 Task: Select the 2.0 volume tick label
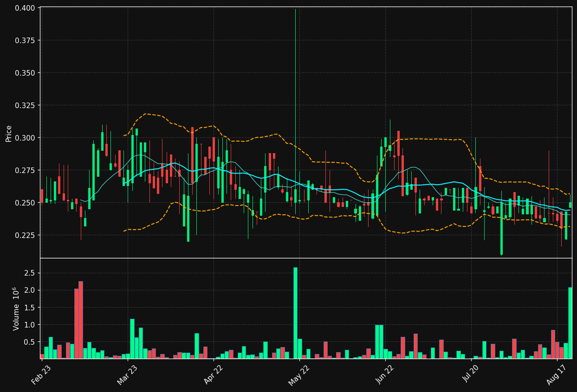point(30,290)
